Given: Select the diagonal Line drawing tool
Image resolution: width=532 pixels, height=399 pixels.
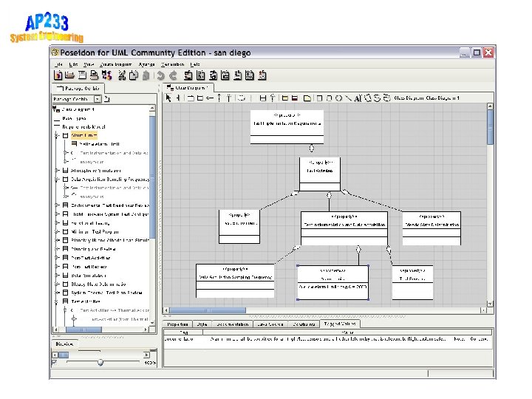Looking at the screenshot, I should [348, 98].
